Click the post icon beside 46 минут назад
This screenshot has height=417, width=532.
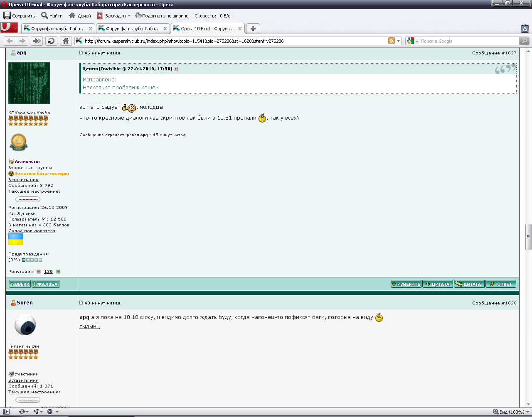81,53
